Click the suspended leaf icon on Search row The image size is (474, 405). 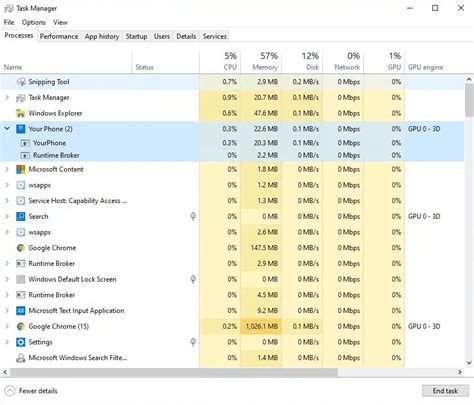click(193, 216)
